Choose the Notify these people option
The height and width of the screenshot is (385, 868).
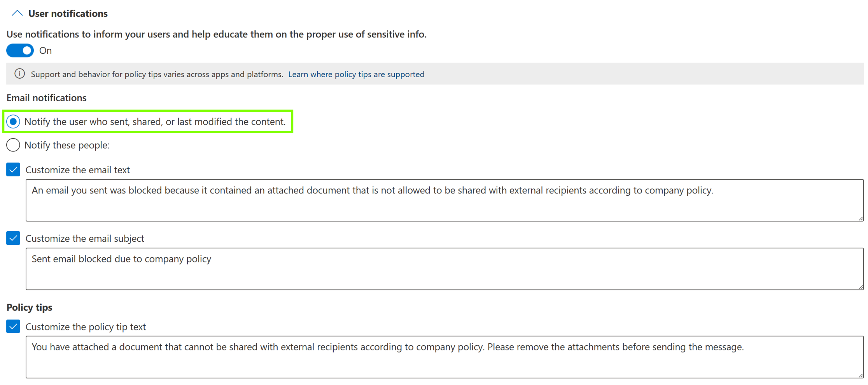pyautogui.click(x=13, y=145)
